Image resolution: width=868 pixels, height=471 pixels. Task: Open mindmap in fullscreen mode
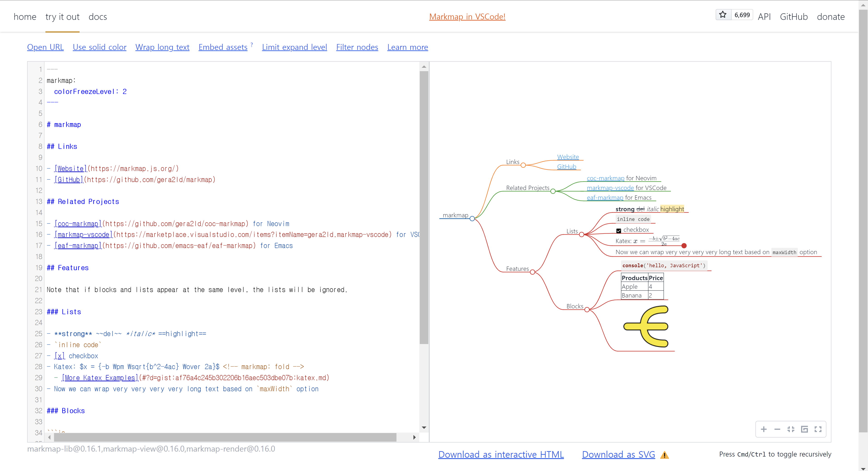click(x=818, y=429)
